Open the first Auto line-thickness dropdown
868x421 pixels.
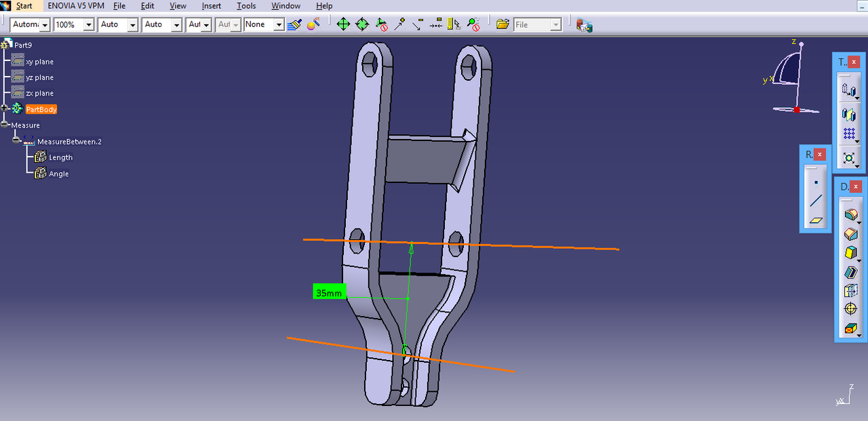pyautogui.click(x=119, y=24)
